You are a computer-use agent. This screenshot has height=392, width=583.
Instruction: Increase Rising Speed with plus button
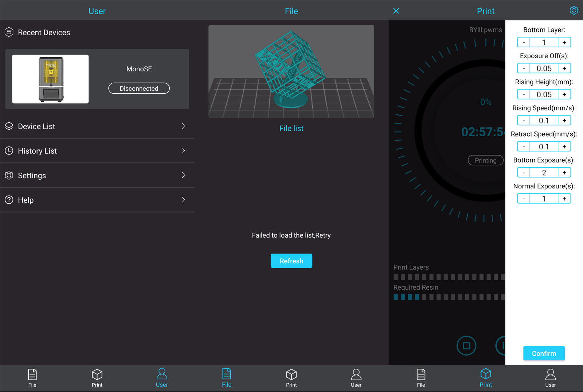(564, 121)
